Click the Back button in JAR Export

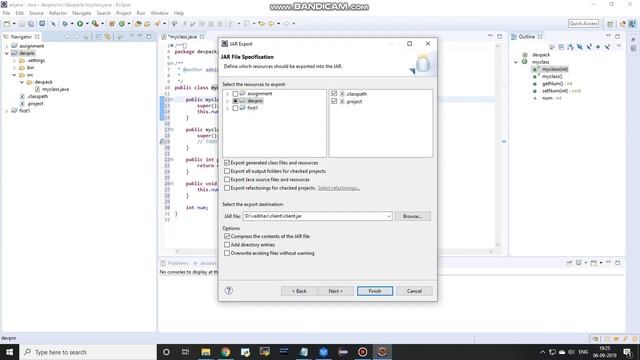tap(299, 291)
